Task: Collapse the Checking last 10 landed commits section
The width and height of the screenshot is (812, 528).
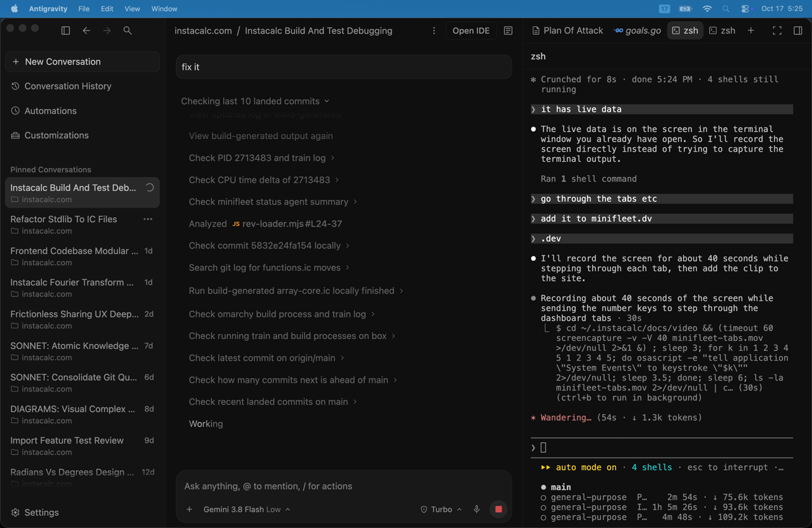Action: tap(256, 101)
